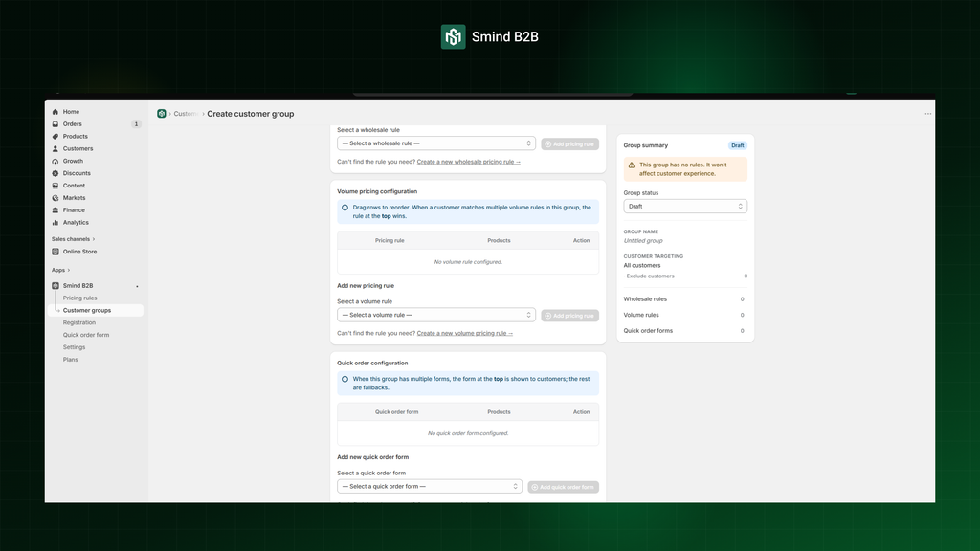
Task: Open the three-dot menu at top right
Action: (927, 114)
